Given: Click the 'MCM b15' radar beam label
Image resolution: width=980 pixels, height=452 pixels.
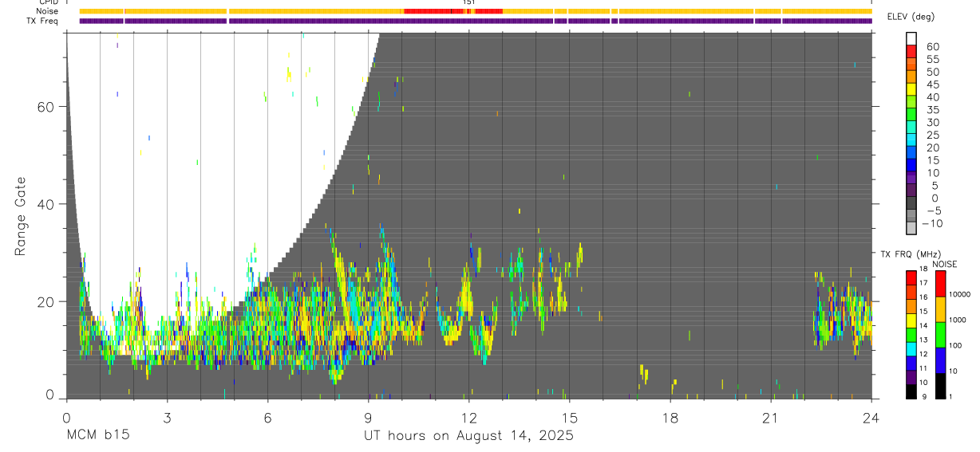Looking at the screenshot, I should [97, 436].
